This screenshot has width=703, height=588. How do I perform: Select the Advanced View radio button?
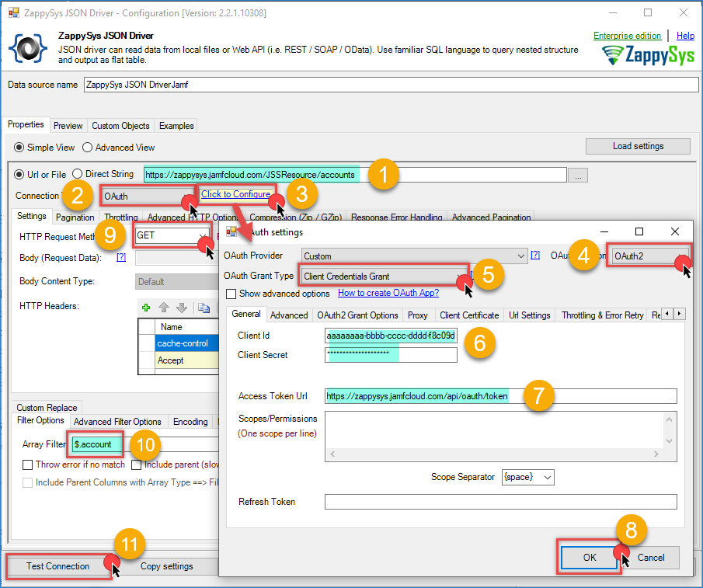(88, 148)
